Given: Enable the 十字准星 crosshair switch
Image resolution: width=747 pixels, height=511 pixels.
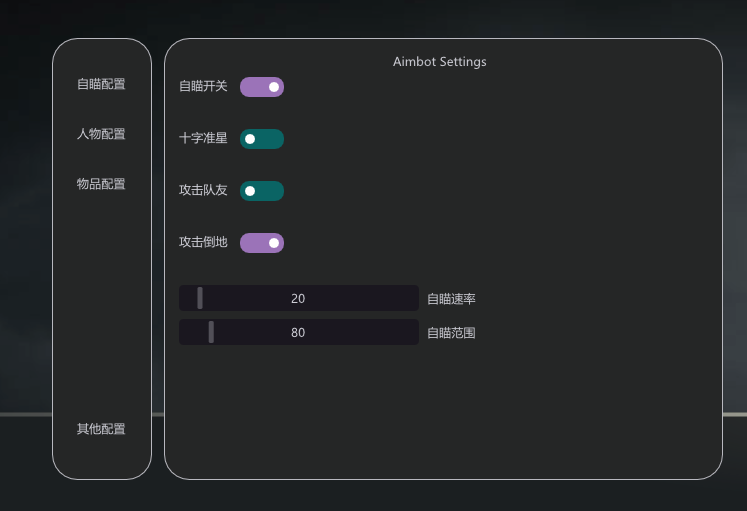Looking at the screenshot, I should pyautogui.click(x=262, y=139).
